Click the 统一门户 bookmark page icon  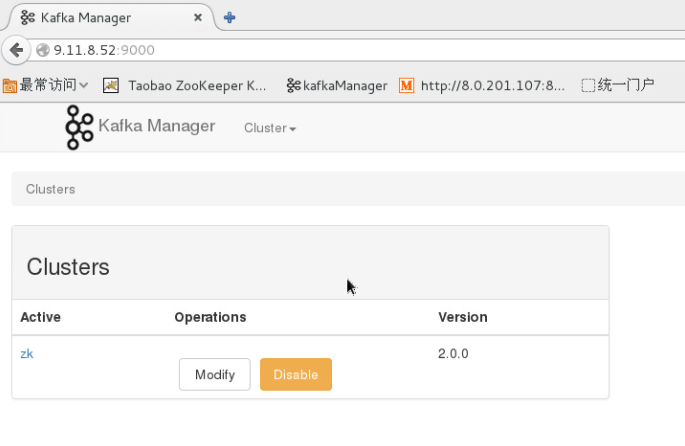[x=588, y=85]
